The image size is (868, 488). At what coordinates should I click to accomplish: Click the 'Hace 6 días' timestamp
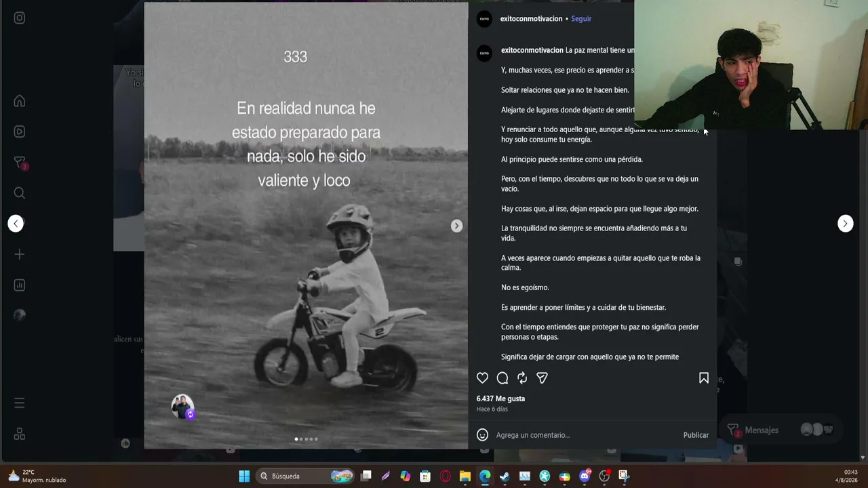(x=492, y=409)
